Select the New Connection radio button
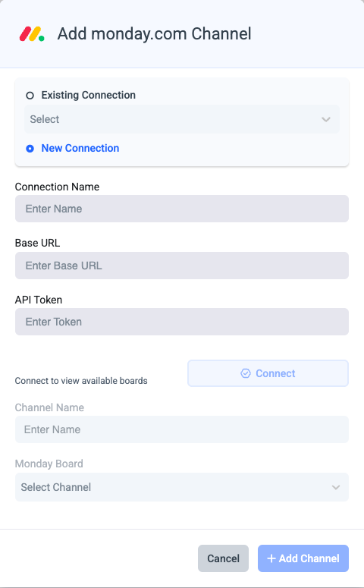 [x=30, y=149]
